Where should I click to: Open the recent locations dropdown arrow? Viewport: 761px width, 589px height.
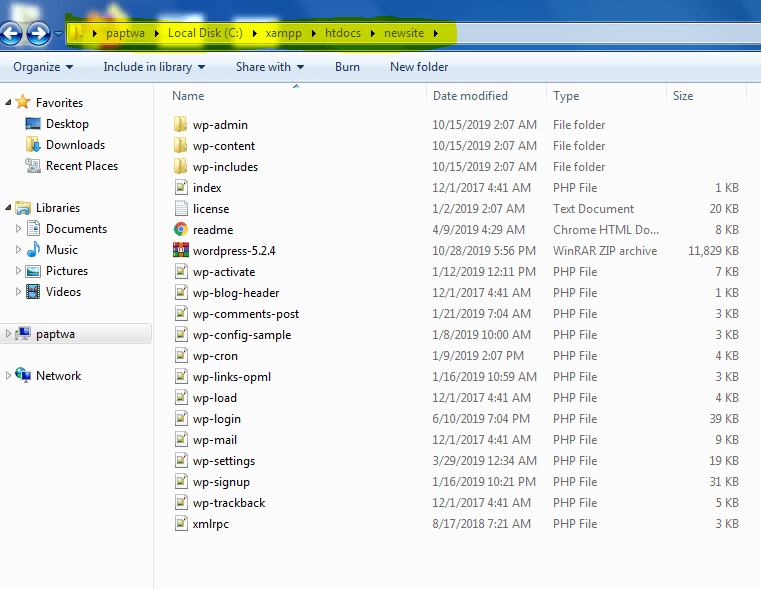click(x=58, y=33)
